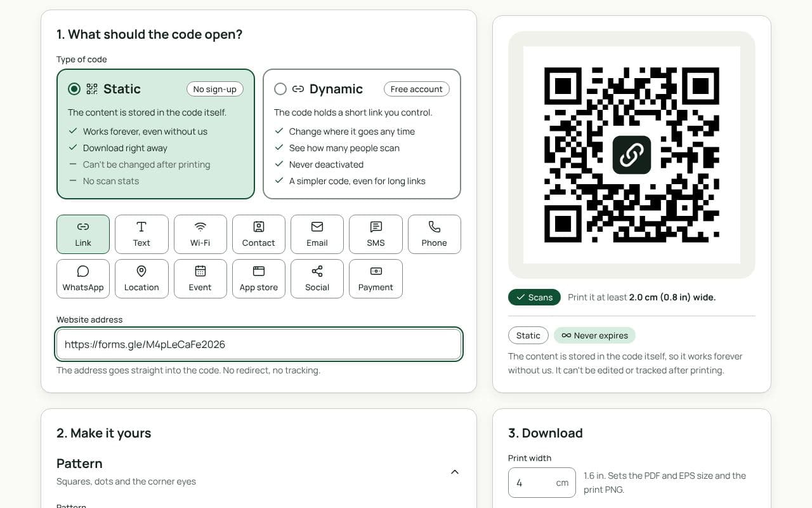Click the QR code preview image
Image resolution: width=812 pixels, height=508 pixels.
632,155
